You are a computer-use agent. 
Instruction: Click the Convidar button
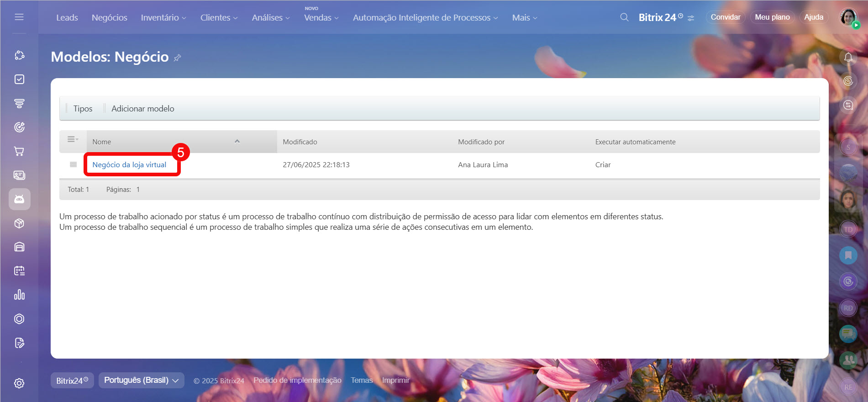726,17
